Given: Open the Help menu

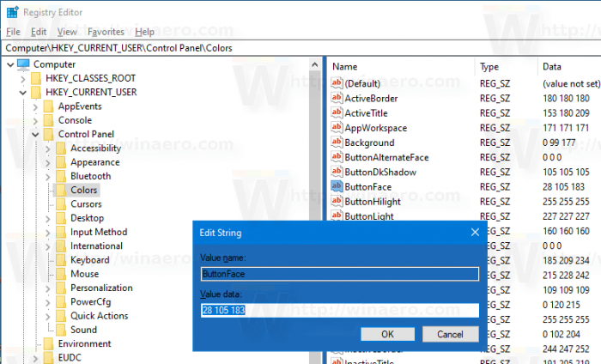Looking at the screenshot, I should [x=144, y=32].
